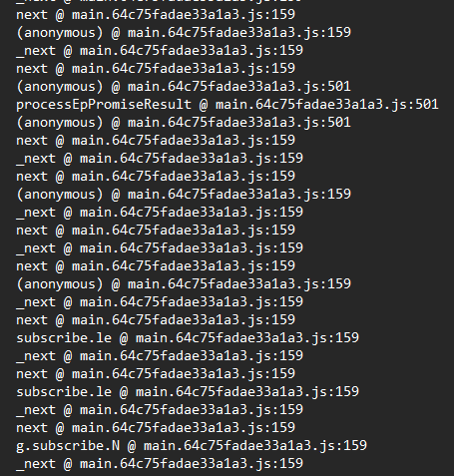Click the _next link on the last line
Viewport: 454px width, 476px height.
point(192,464)
